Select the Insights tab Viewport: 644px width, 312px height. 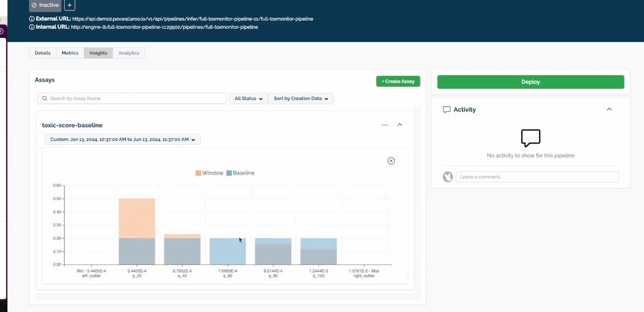click(98, 53)
